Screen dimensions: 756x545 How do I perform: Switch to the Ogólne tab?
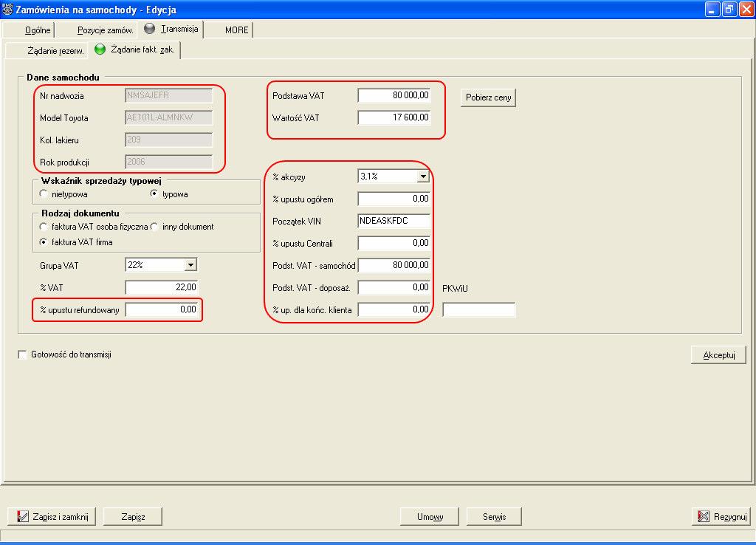tap(29, 30)
